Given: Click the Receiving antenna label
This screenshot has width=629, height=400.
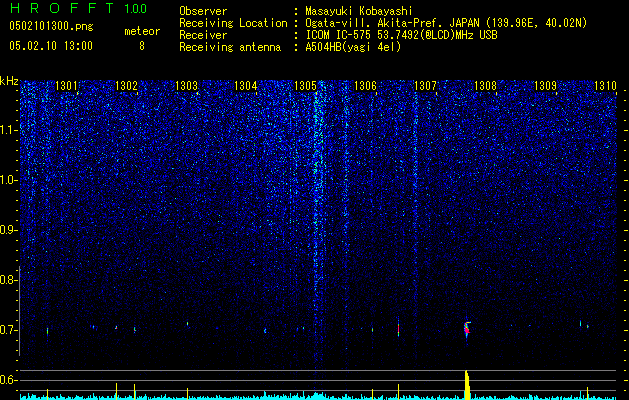Looking at the screenshot, I should (230, 47).
